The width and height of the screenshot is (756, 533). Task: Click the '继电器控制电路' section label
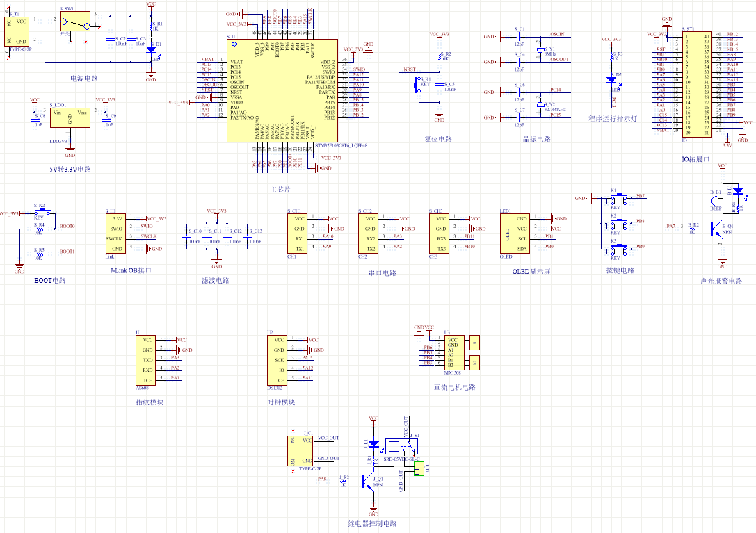pos(372,523)
